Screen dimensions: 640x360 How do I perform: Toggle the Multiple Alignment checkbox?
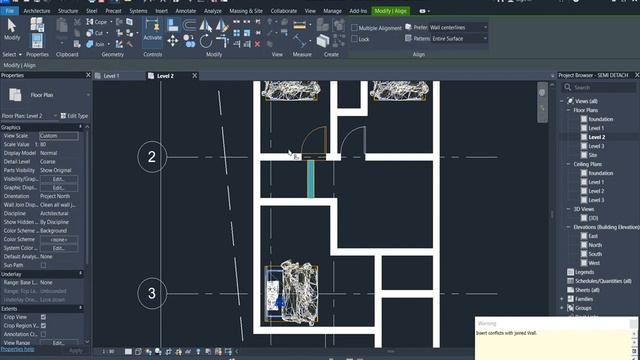click(354, 28)
